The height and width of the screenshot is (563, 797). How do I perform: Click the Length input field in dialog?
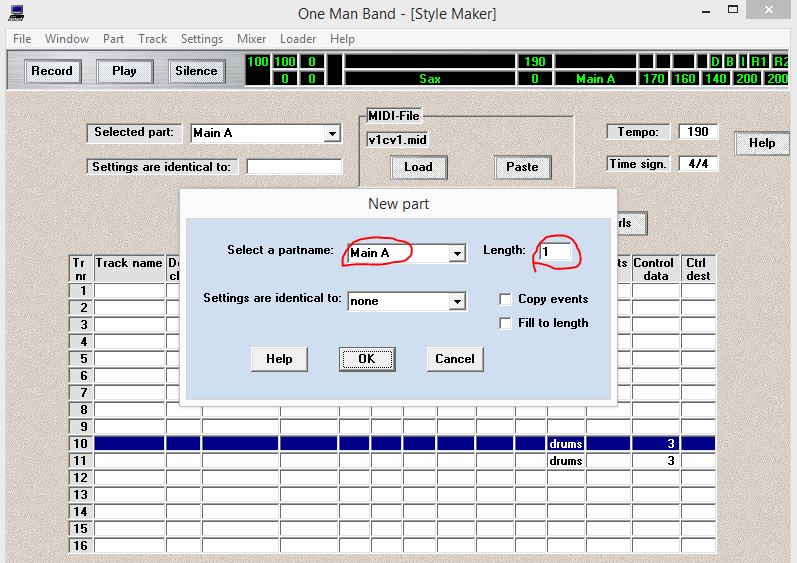point(555,252)
